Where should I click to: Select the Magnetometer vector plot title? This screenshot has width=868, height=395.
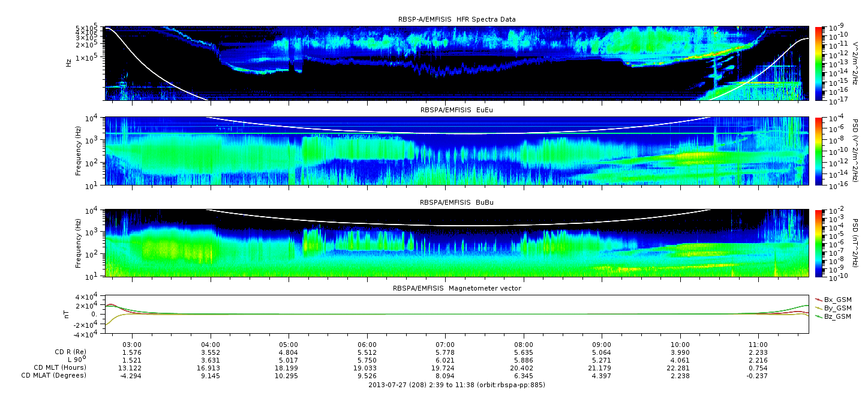456,288
